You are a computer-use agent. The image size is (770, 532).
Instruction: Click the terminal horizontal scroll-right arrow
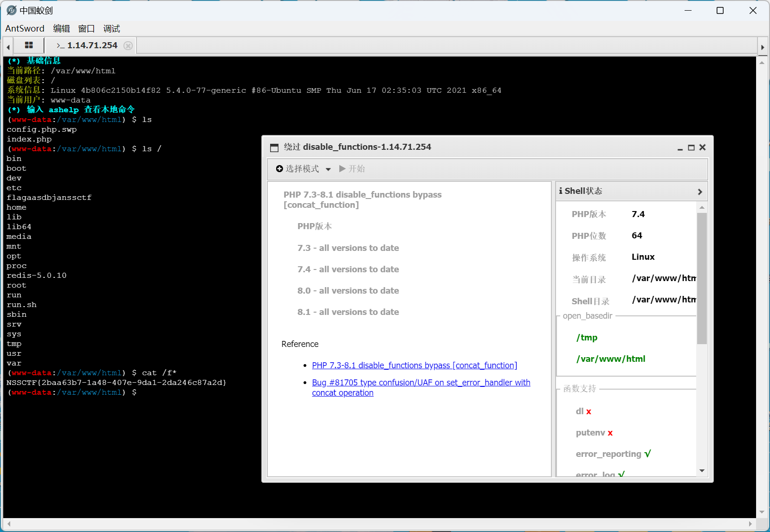pyautogui.click(x=750, y=524)
